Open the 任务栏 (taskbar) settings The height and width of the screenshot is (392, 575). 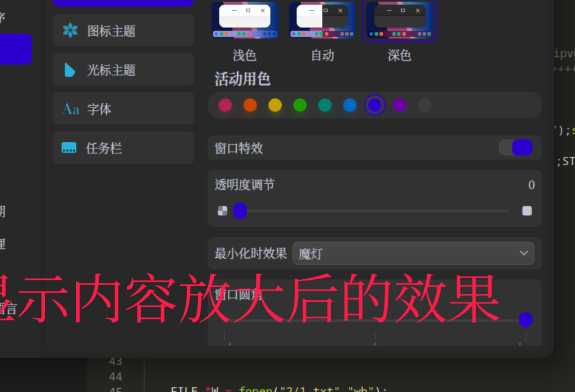(x=123, y=147)
